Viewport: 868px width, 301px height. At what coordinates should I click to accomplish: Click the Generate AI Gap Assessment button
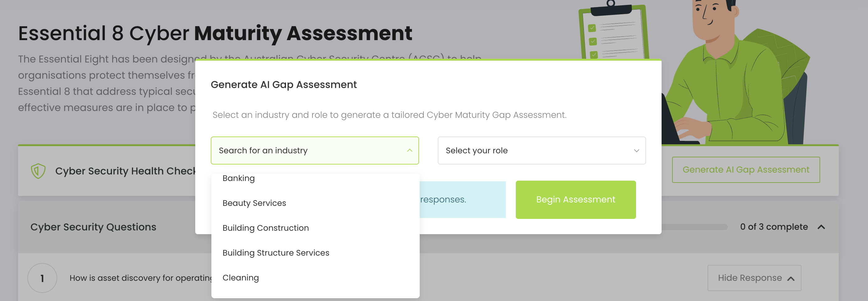tap(745, 169)
